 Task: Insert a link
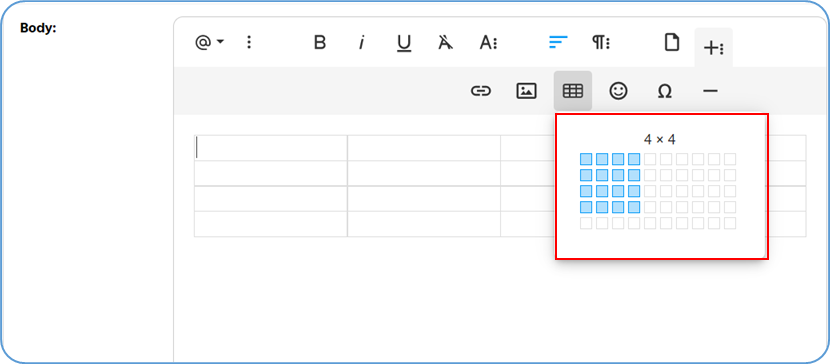click(x=481, y=91)
